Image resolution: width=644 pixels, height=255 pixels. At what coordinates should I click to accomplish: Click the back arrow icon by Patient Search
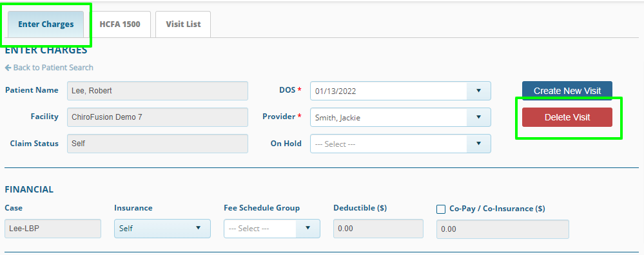[x=8, y=68]
